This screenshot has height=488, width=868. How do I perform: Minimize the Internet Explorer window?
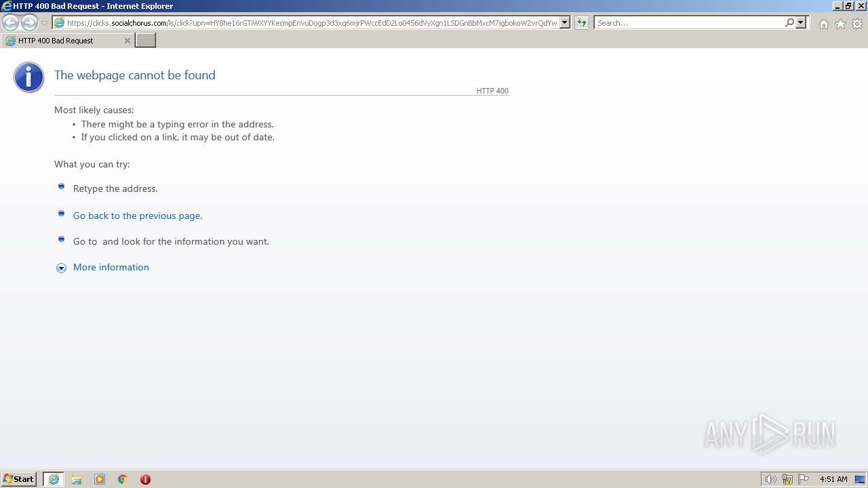pyautogui.click(x=837, y=6)
